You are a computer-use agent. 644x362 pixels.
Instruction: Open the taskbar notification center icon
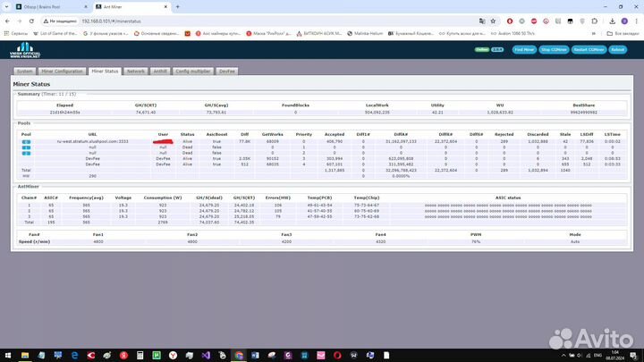634,356
